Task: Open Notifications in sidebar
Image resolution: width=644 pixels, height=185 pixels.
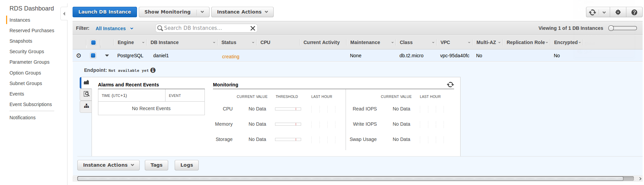Action: [22, 118]
